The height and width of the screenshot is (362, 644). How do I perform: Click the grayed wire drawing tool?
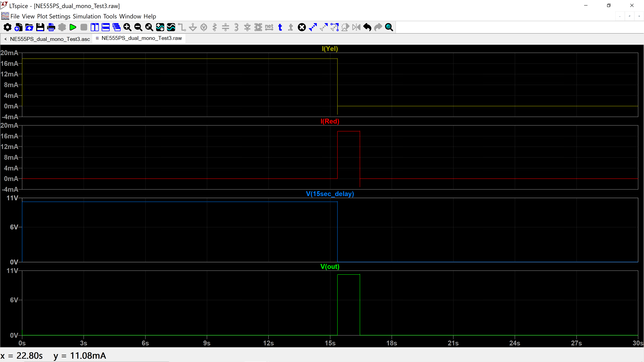pos(182,27)
